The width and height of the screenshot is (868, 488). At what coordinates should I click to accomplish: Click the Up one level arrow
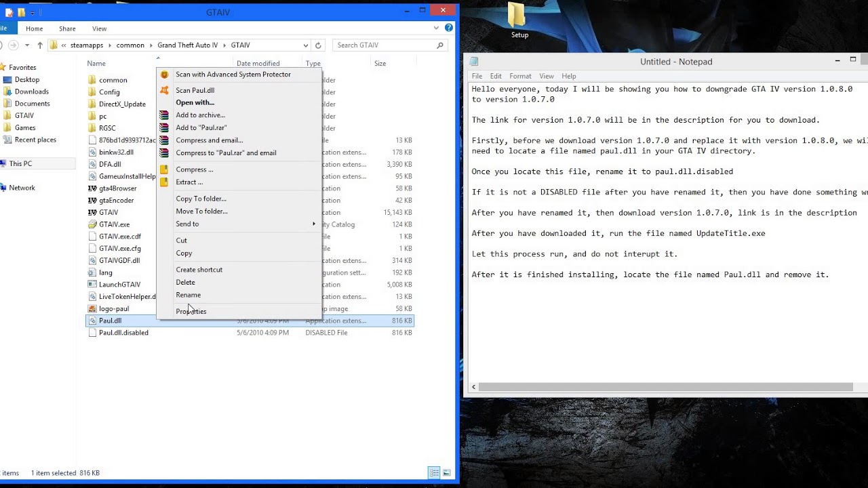[x=40, y=45]
